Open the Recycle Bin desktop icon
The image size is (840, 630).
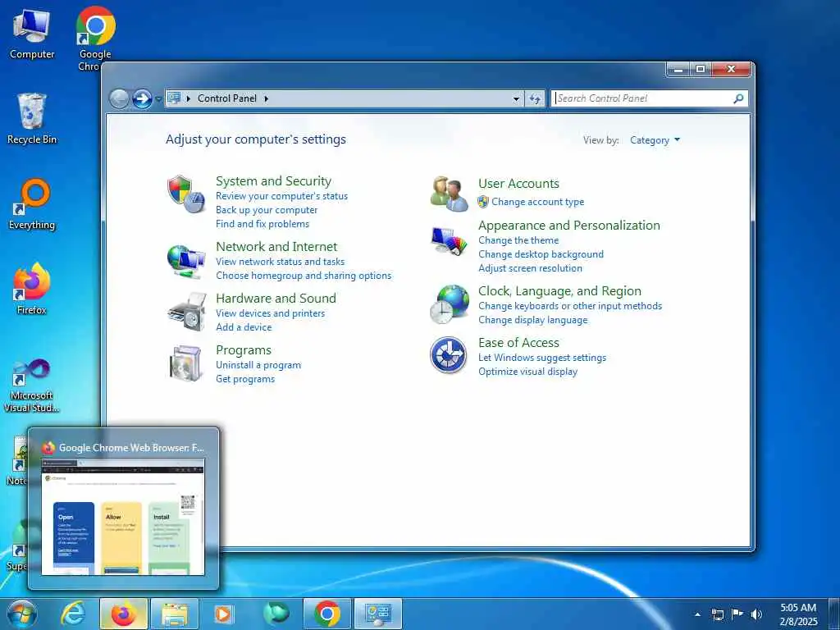(32, 119)
